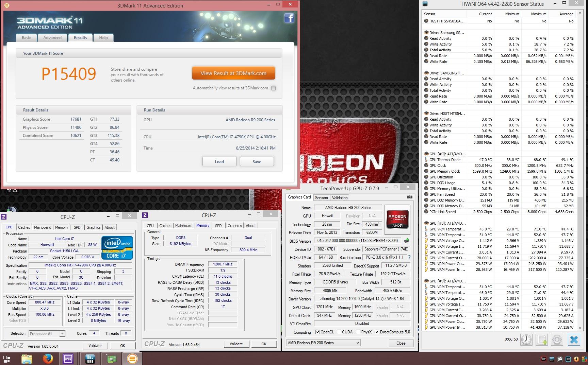Open Mainboard tab in CPU-Z processor window
This screenshot has width=588, height=365.
43,227
